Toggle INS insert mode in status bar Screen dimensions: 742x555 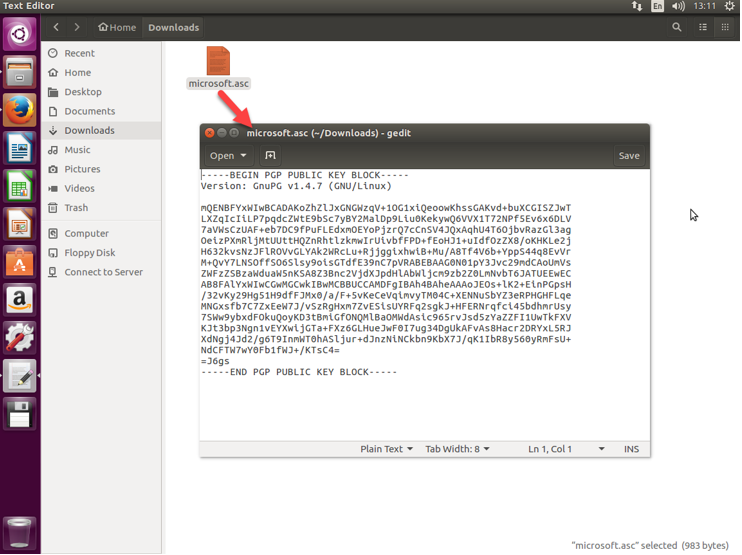631,449
